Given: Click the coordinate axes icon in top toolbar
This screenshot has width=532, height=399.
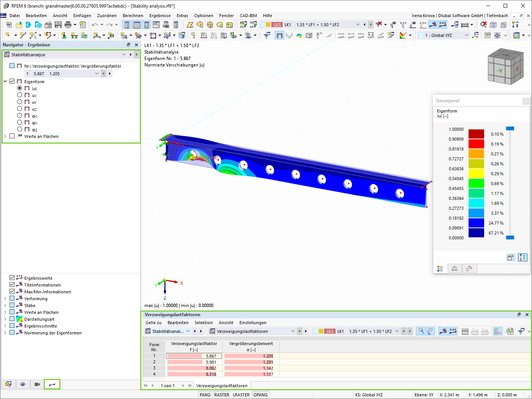Looking at the screenshot, I should coord(515,25).
